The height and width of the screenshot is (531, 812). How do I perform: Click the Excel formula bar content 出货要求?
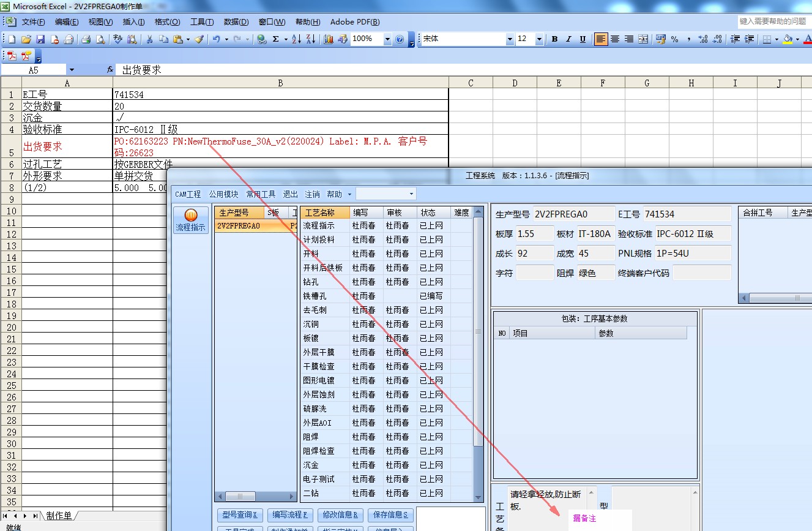click(x=141, y=70)
